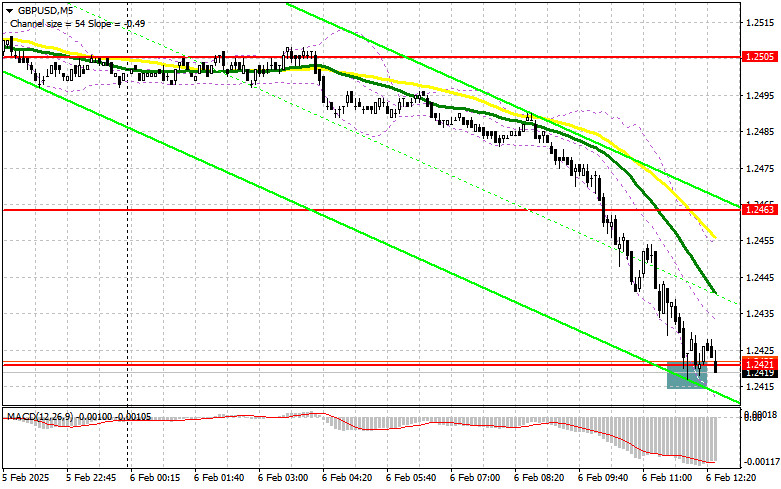The image size is (781, 489).
Task: Click the 5 Feb 2025 time label
Action: (26, 478)
